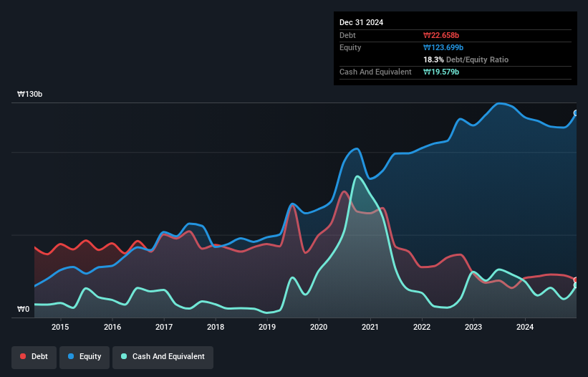Click the 2016 x-axis label
The height and width of the screenshot is (377, 588).
pos(112,327)
